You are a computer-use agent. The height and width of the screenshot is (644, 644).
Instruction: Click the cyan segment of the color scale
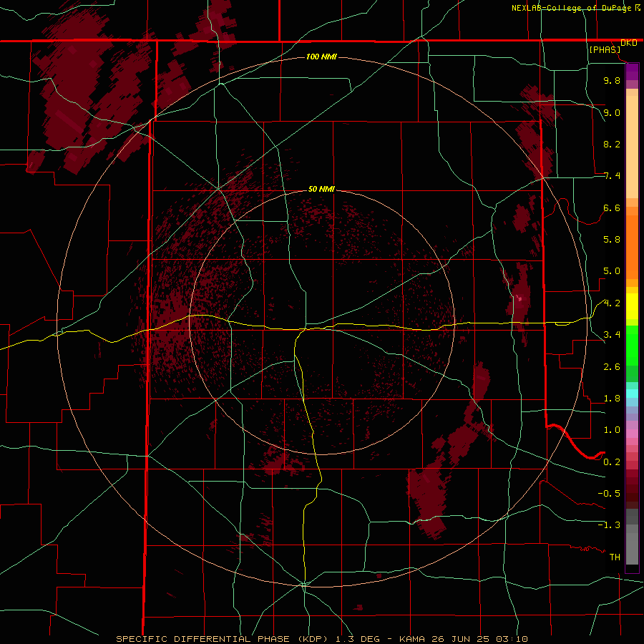(632, 394)
